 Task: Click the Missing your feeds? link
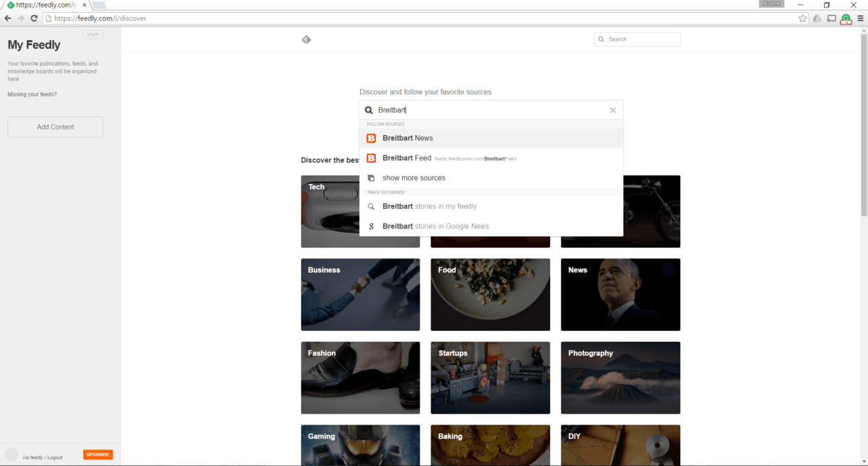[32, 94]
